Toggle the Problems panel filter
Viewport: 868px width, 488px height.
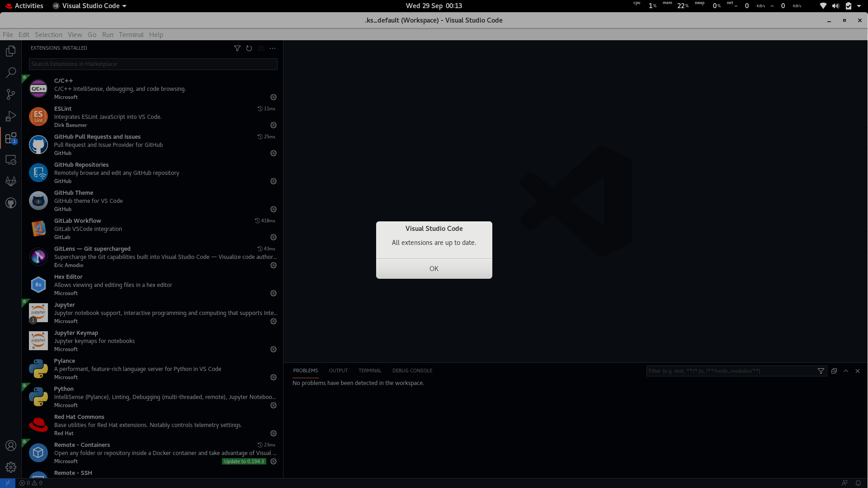821,371
